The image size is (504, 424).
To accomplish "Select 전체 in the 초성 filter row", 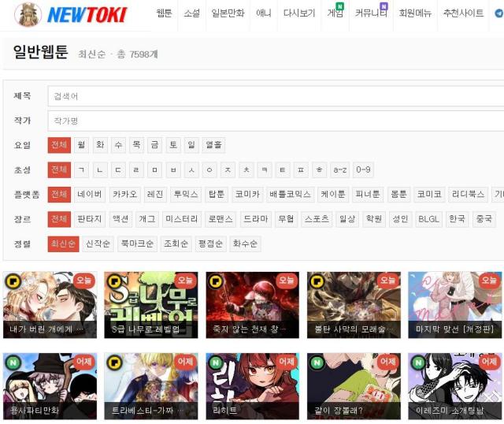I will pos(59,170).
